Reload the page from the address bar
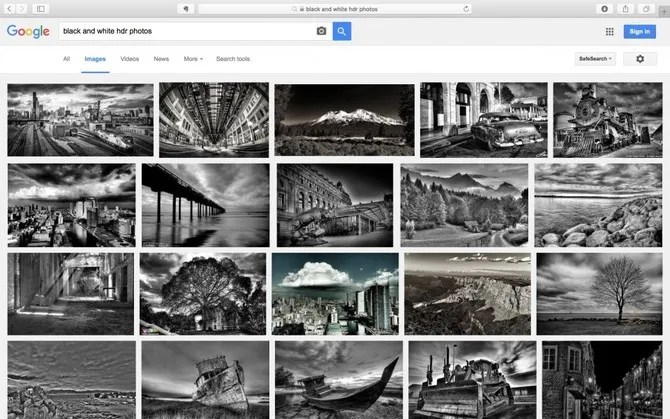 coord(466,8)
